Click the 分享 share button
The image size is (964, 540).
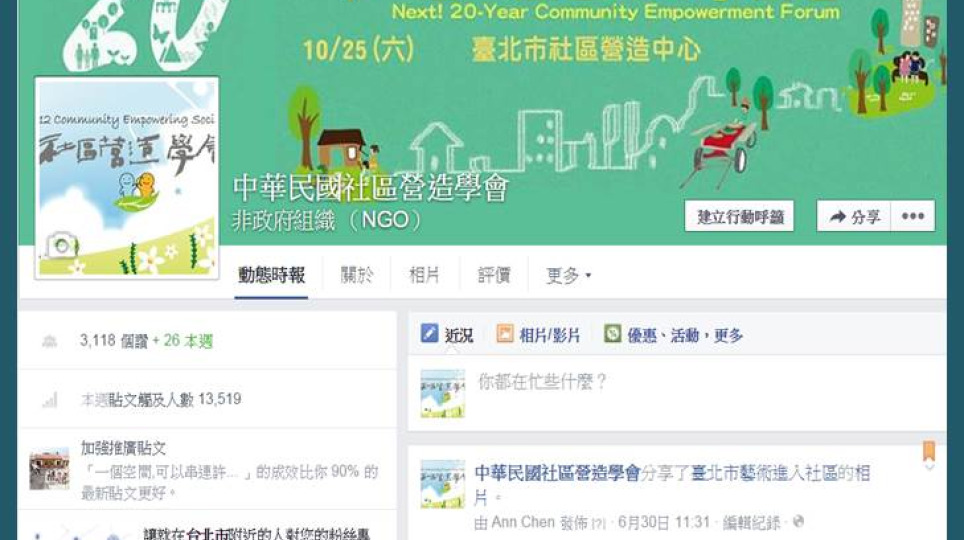[854, 216]
